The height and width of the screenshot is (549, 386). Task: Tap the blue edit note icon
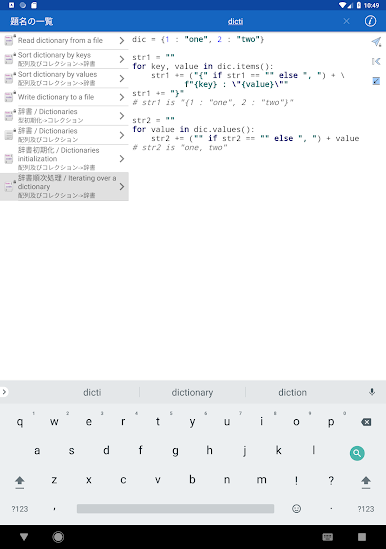(376, 81)
